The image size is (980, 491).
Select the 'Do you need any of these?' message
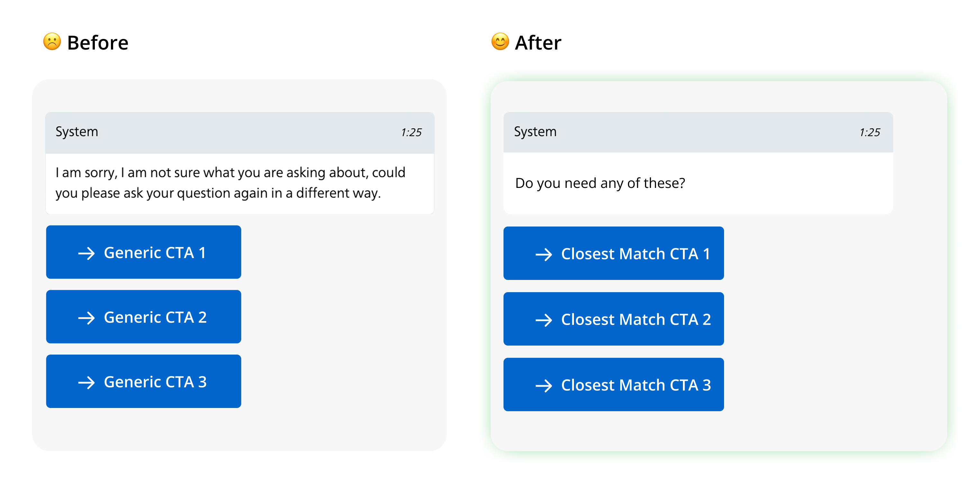click(600, 183)
